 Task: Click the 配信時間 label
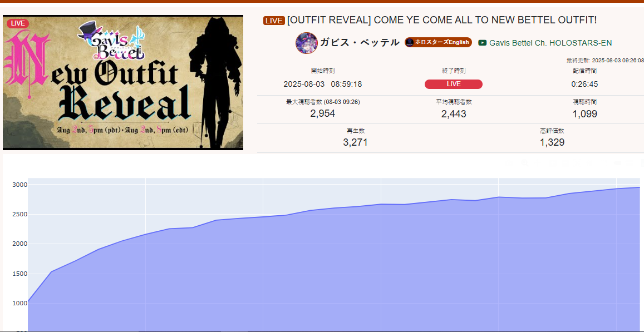tap(585, 71)
